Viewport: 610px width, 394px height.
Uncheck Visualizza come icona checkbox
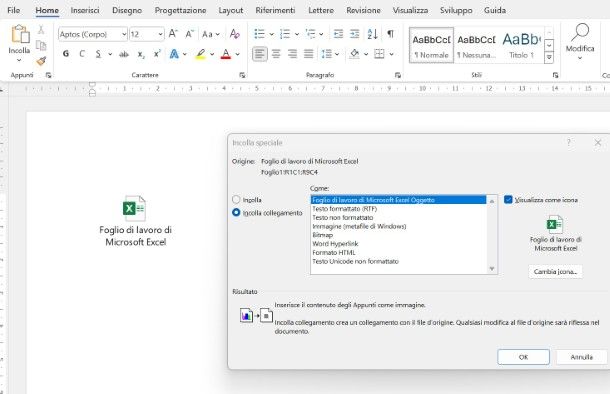pyautogui.click(x=508, y=200)
